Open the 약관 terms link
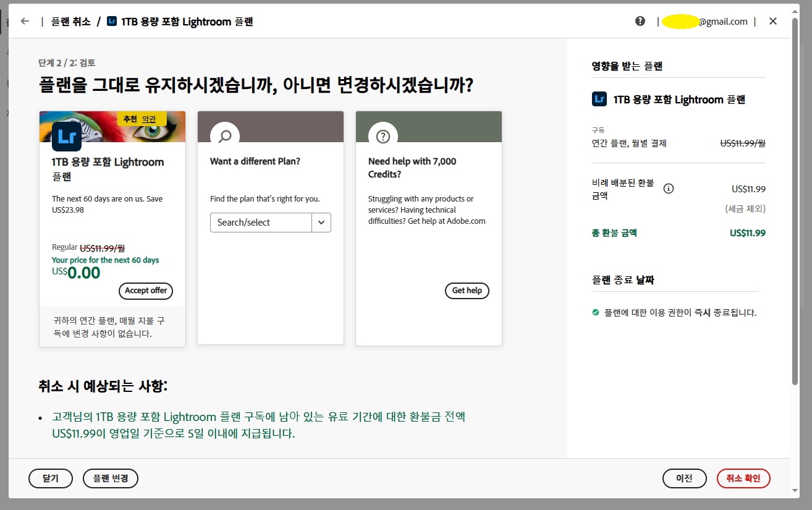This screenshot has height=510, width=812. tap(149, 119)
